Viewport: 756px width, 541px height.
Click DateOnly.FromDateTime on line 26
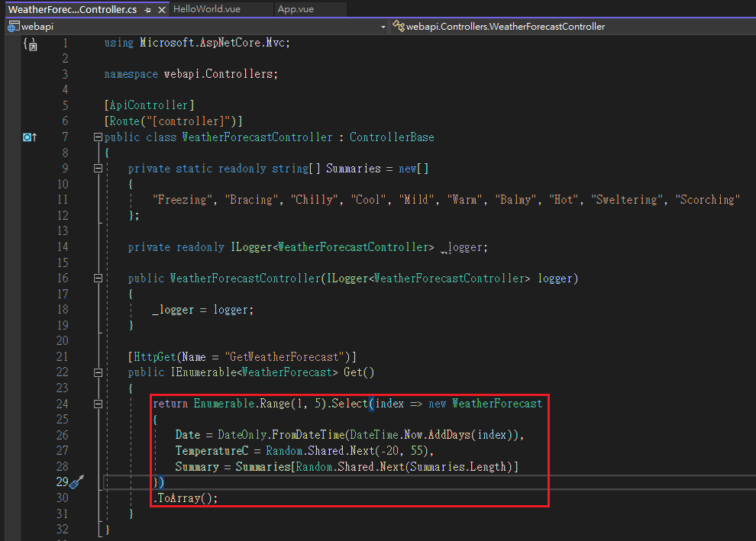click(x=281, y=435)
